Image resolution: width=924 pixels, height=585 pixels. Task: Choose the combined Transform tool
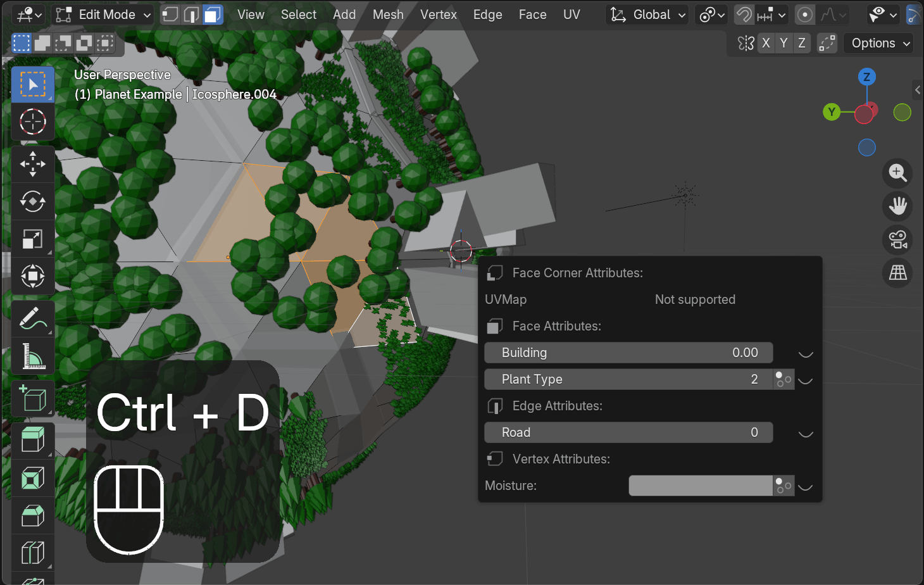33,277
